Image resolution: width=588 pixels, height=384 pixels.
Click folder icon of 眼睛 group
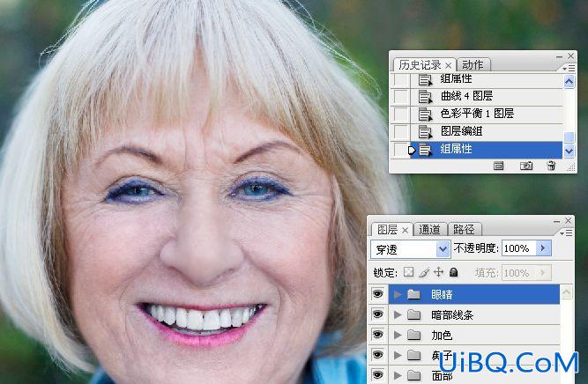tap(413, 294)
